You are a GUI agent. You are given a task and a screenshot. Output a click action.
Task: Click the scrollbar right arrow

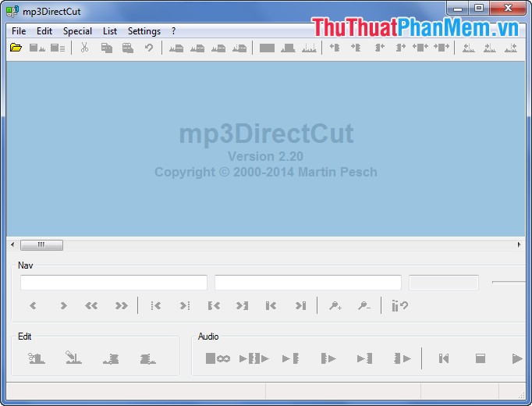pyautogui.click(x=519, y=244)
